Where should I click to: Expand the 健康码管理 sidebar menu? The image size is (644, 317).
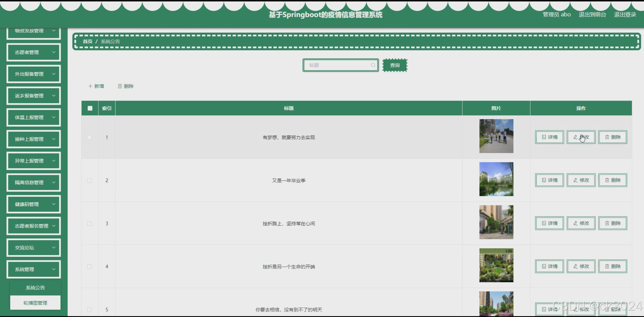pyautogui.click(x=34, y=204)
